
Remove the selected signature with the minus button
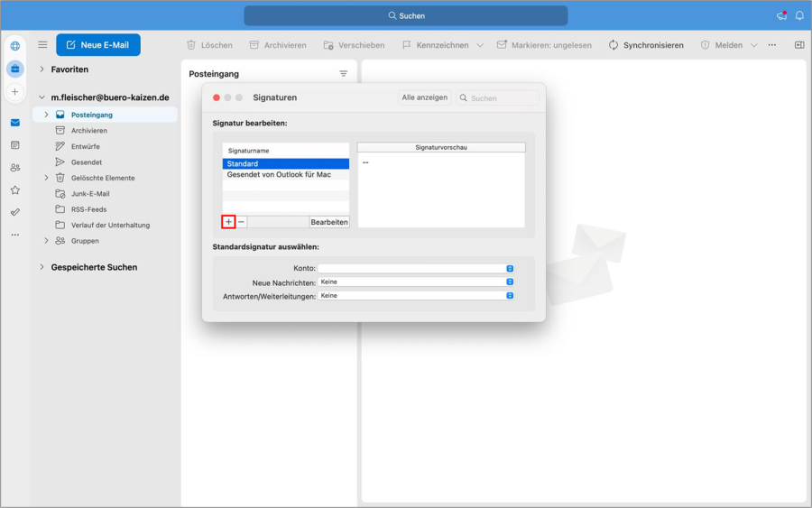point(241,222)
